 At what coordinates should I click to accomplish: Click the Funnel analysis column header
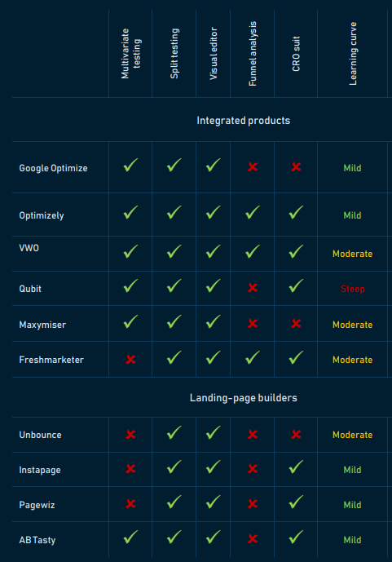[x=253, y=54]
